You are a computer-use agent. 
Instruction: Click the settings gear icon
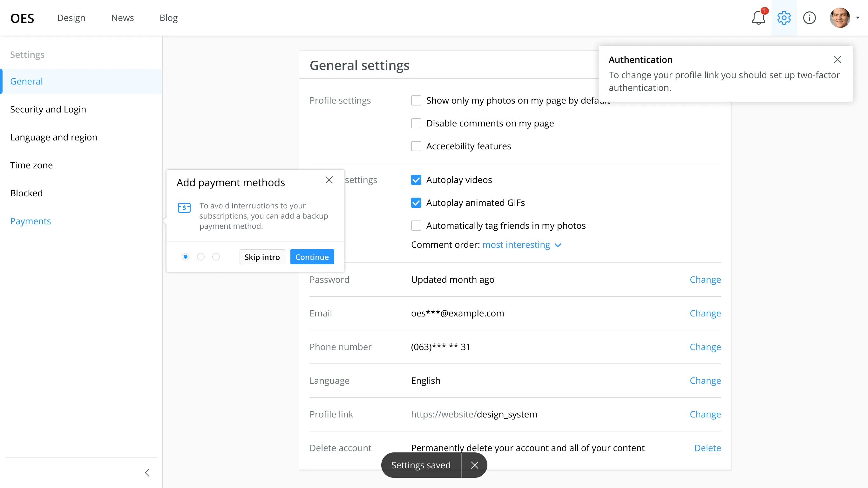tap(784, 18)
